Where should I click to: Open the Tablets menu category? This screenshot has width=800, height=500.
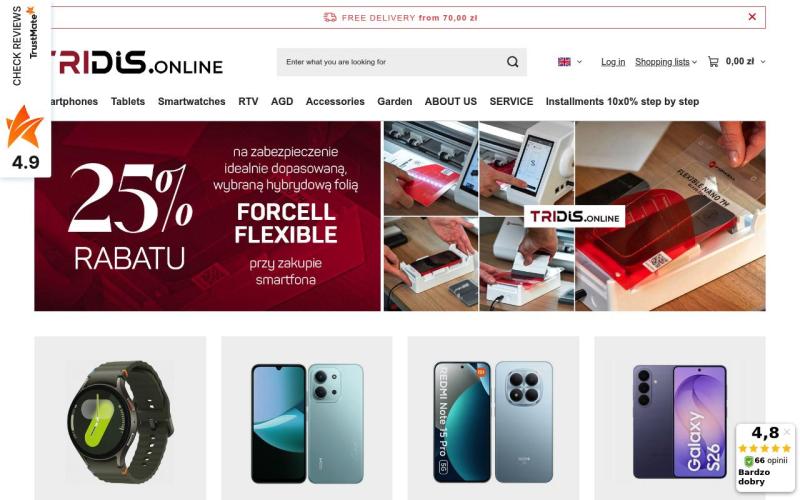[x=128, y=102]
